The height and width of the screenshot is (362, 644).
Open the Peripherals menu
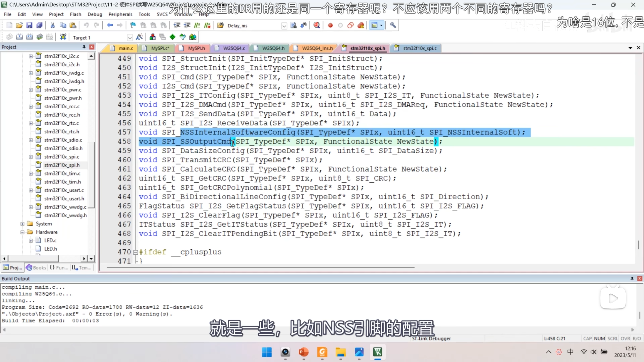(x=120, y=14)
